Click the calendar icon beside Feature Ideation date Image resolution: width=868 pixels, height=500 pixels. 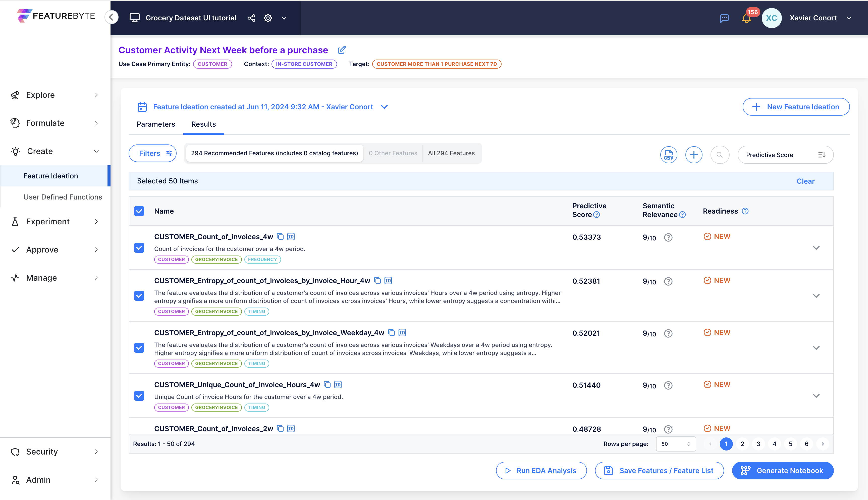click(142, 107)
